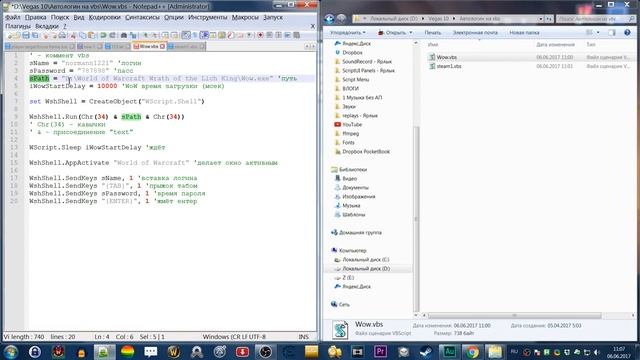
Task: Click the Redo arrow icon in Notepad++
Action: [112, 36]
